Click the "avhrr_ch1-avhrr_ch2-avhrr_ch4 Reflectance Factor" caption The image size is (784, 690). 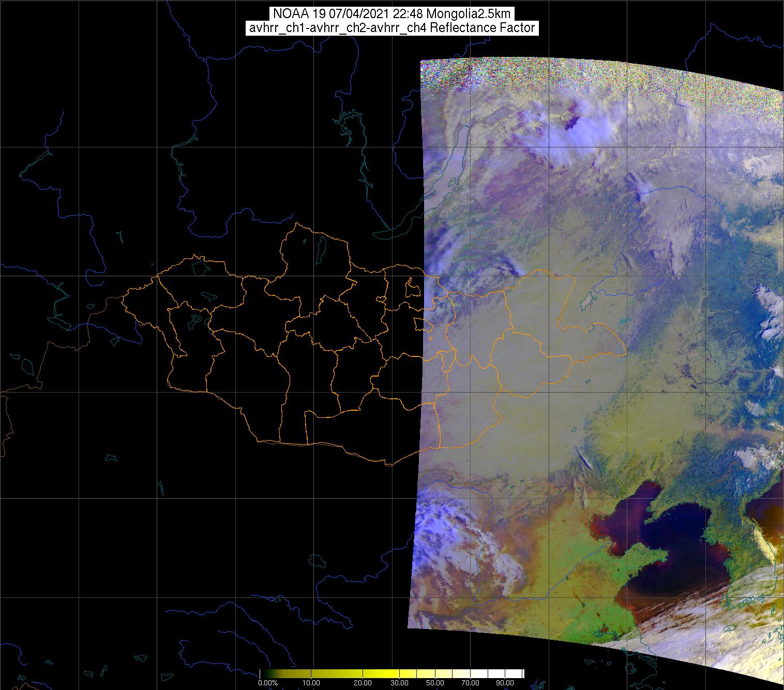(x=391, y=28)
